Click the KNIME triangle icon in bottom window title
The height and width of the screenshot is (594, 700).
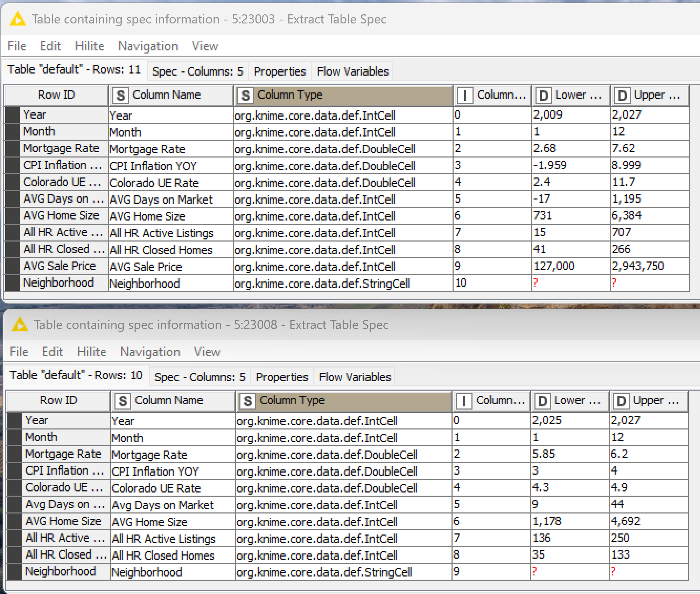pyautogui.click(x=20, y=325)
